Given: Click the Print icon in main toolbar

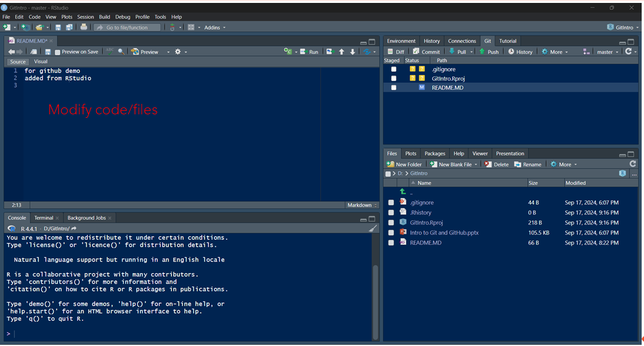Looking at the screenshot, I should coord(84,27).
